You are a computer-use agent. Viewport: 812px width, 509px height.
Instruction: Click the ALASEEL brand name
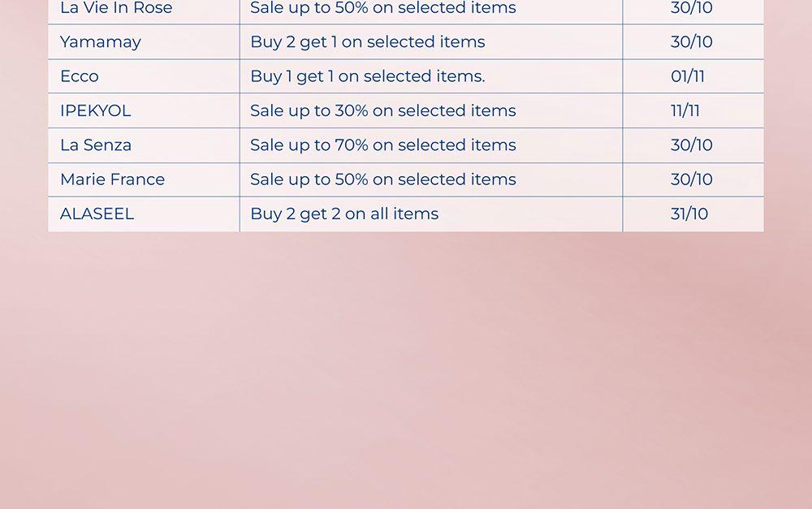[x=97, y=214]
